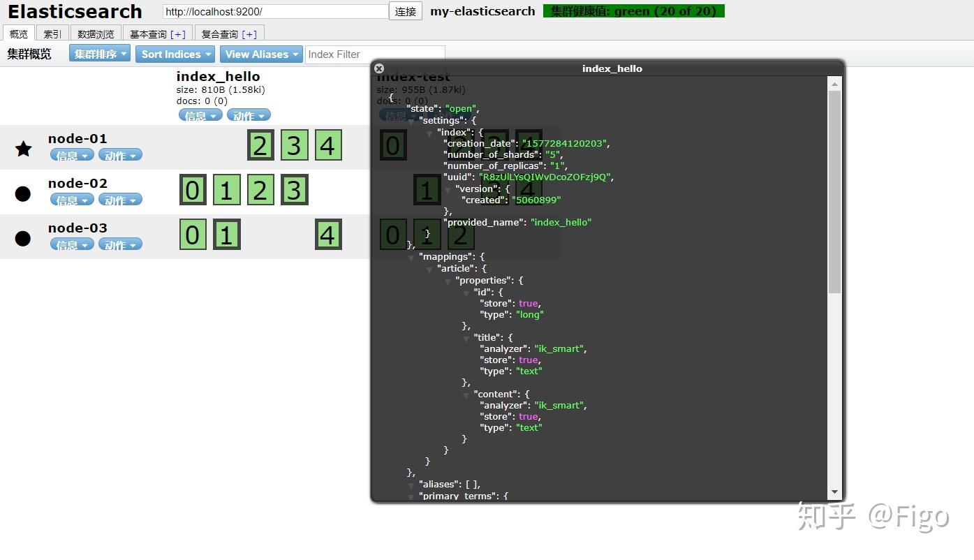Viewport: 974px width, 560px height.
Task: Collapse the "content" property node
Action: 466,395
